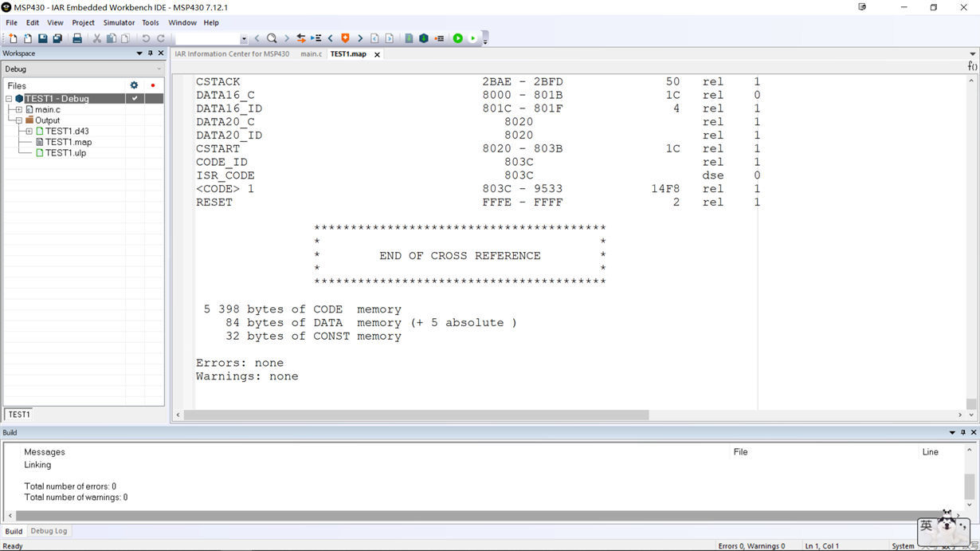Collapse the Output folder node

click(19, 120)
